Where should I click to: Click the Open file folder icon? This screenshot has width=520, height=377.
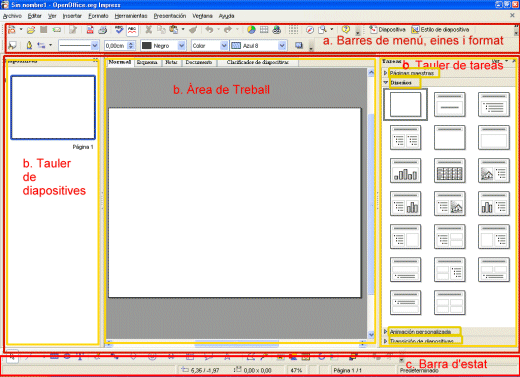coord(31,30)
